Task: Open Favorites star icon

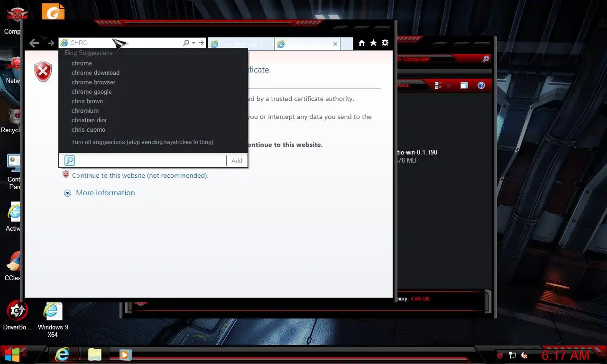Action: pyautogui.click(x=373, y=43)
